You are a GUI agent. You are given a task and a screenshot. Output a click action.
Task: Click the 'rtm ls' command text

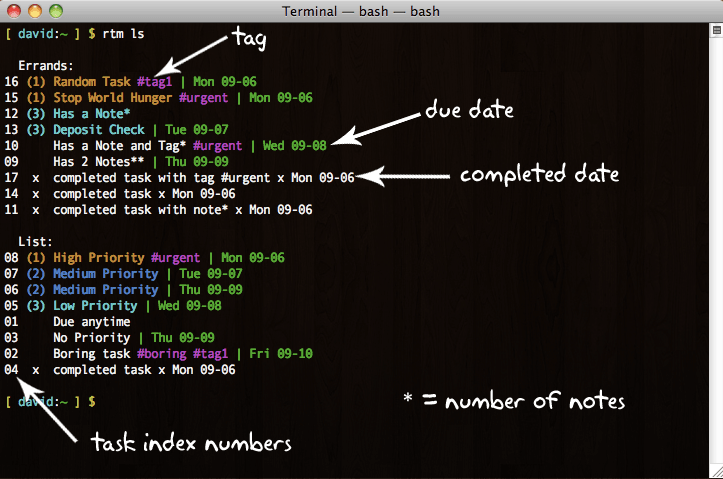pyautogui.click(x=123, y=34)
